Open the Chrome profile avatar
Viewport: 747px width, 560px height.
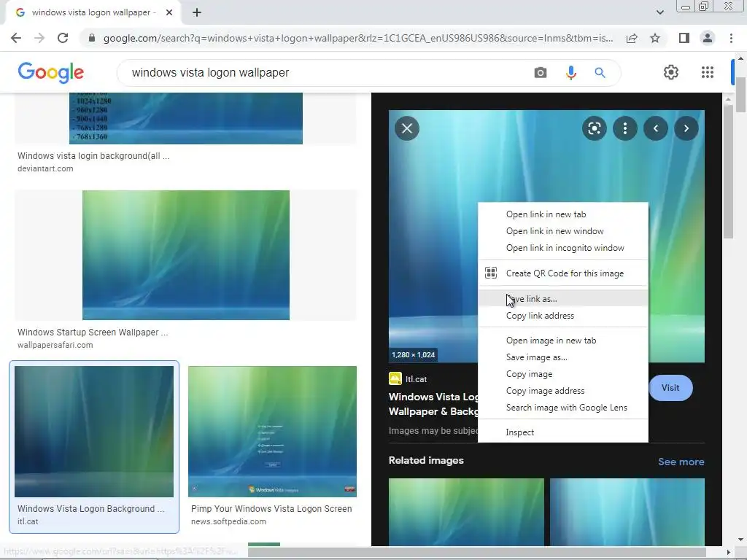(x=708, y=38)
